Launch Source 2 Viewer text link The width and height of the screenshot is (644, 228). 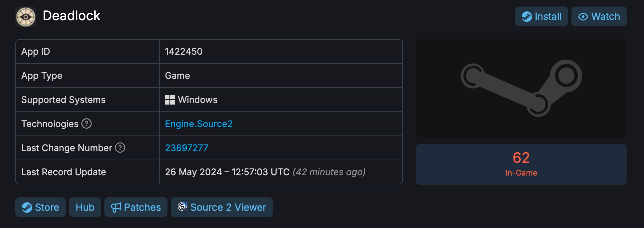(x=228, y=207)
